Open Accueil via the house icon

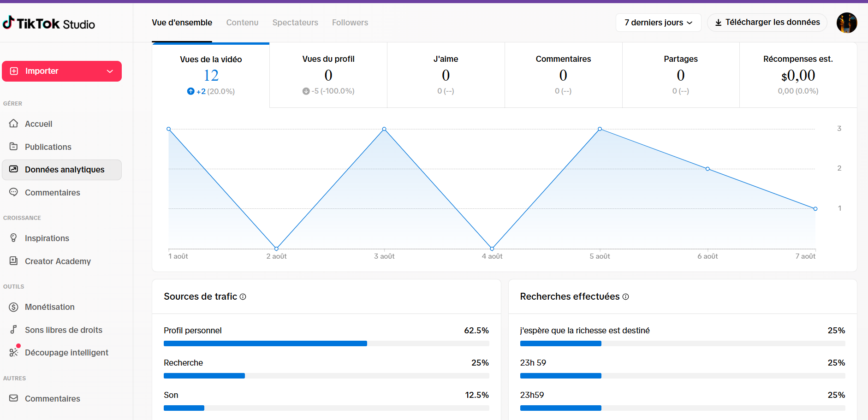point(14,124)
